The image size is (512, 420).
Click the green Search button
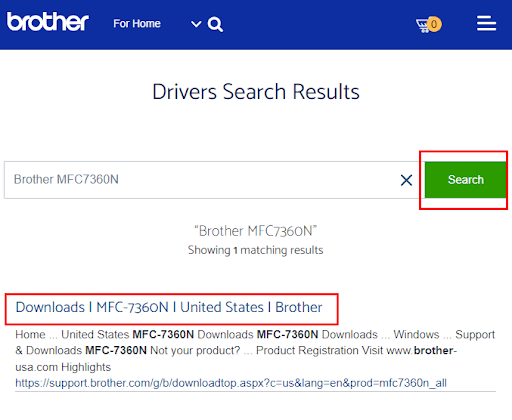pyautogui.click(x=465, y=180)
